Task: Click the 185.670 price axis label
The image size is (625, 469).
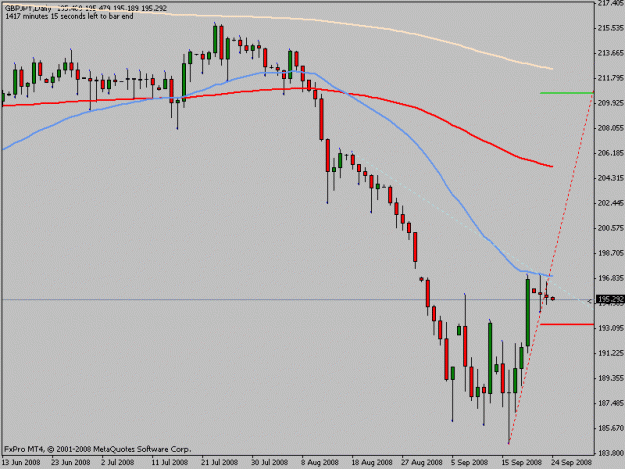Action: coord(610,428)
